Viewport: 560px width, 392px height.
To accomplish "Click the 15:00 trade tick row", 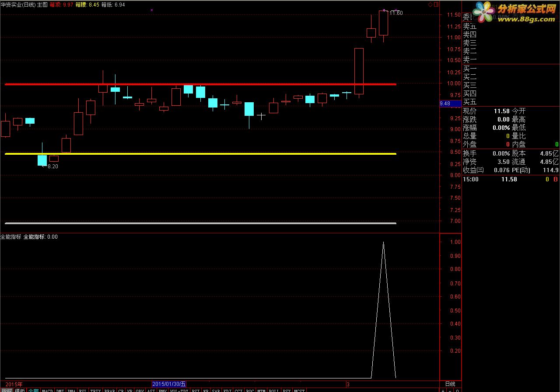I will pos(511,179).
